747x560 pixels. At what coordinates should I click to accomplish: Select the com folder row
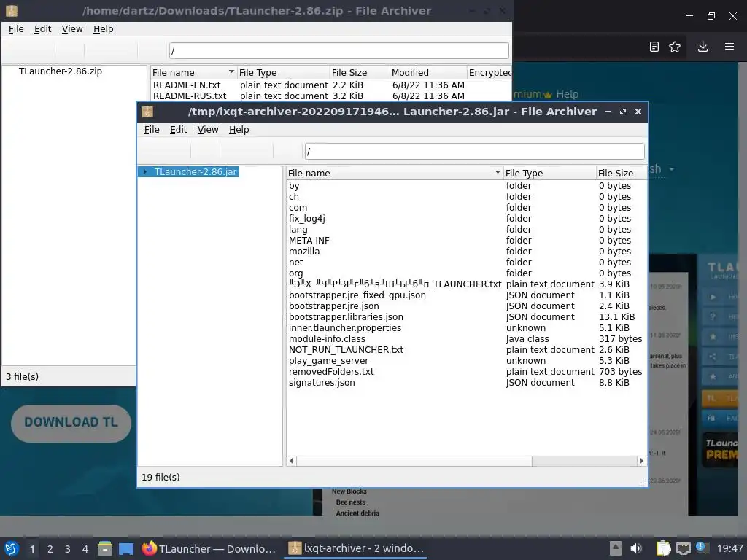click(x=298, y=208)
